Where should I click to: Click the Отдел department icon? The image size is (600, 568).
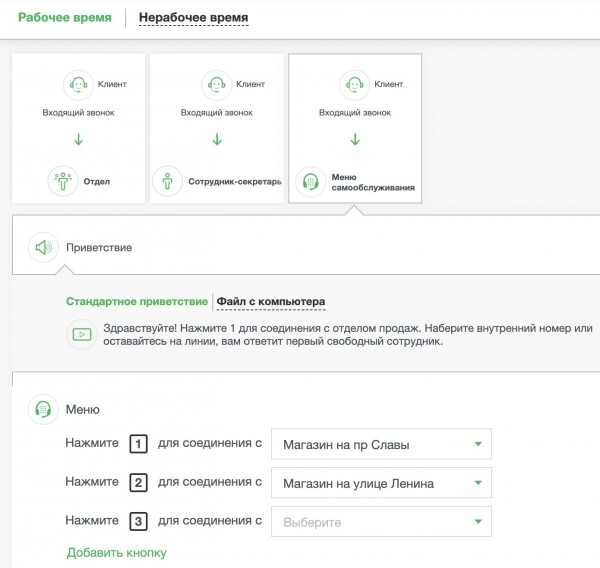point(63,181)
